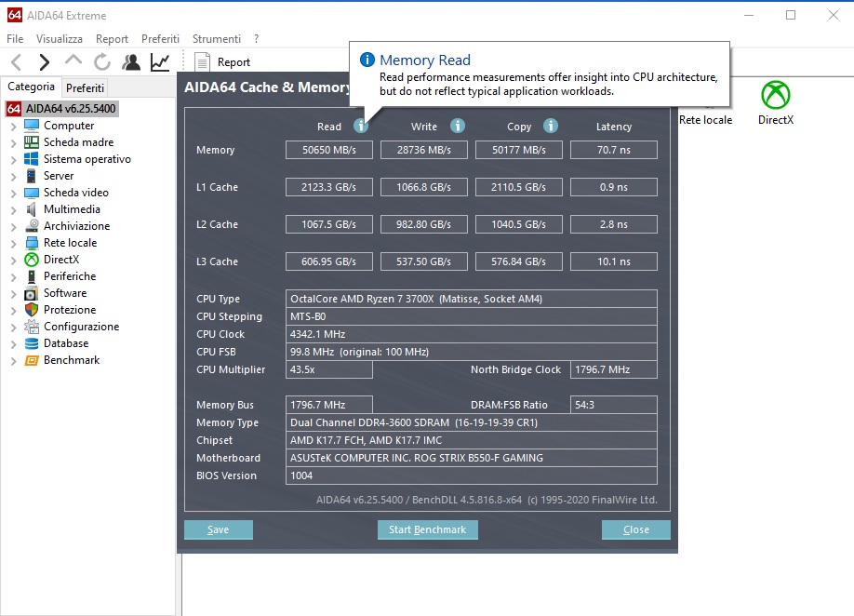Click the Report document icon in toolbar

202,62
